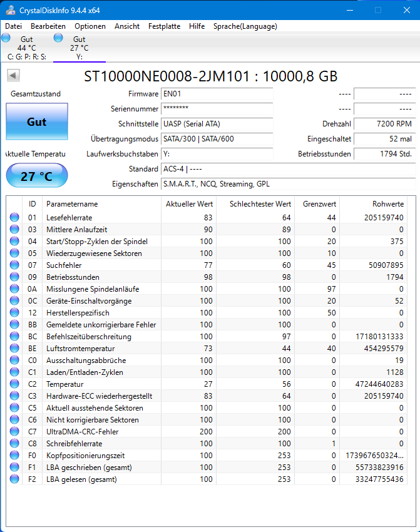Click the Schnittstelle field UASP (Serial ATA)
Viewport: 420px width, 532px height.
click(217, 124)
